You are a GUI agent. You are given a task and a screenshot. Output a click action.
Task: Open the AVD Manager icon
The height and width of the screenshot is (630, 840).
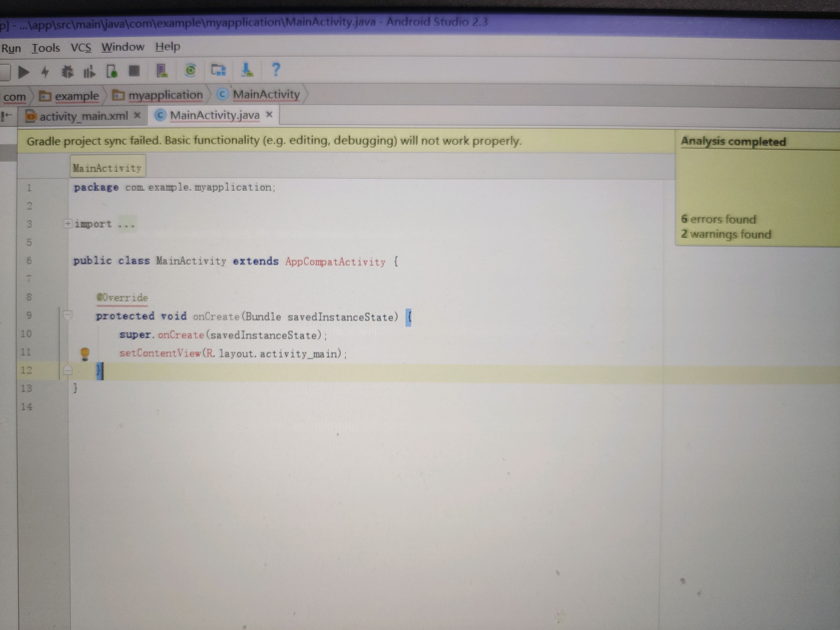[x=162, y=71]
